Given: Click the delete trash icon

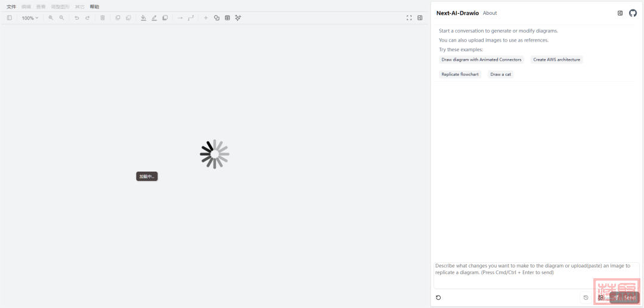Looking at the screenshot, I should 103,18.
